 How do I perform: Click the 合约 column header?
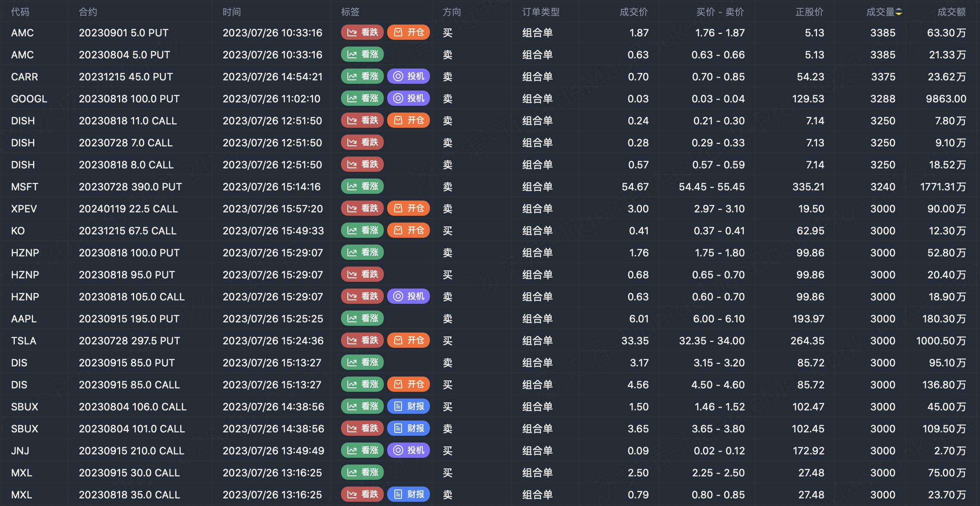(88, 12)
